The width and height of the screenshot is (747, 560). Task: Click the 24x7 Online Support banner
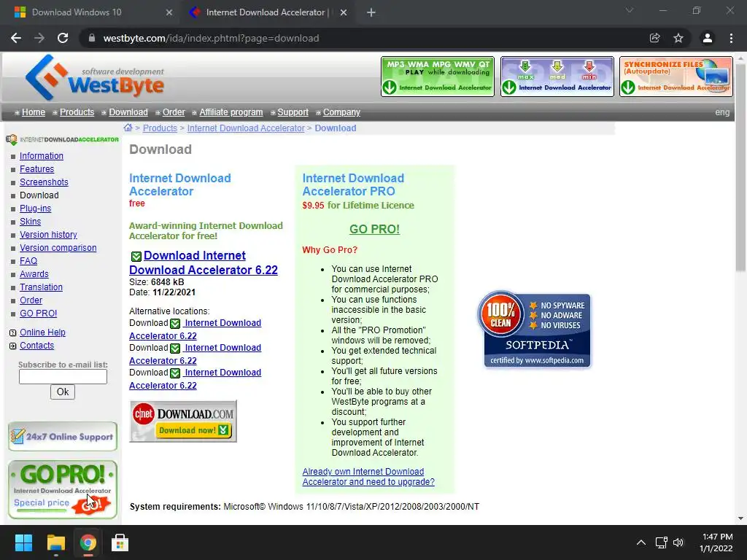click(63, 436)
